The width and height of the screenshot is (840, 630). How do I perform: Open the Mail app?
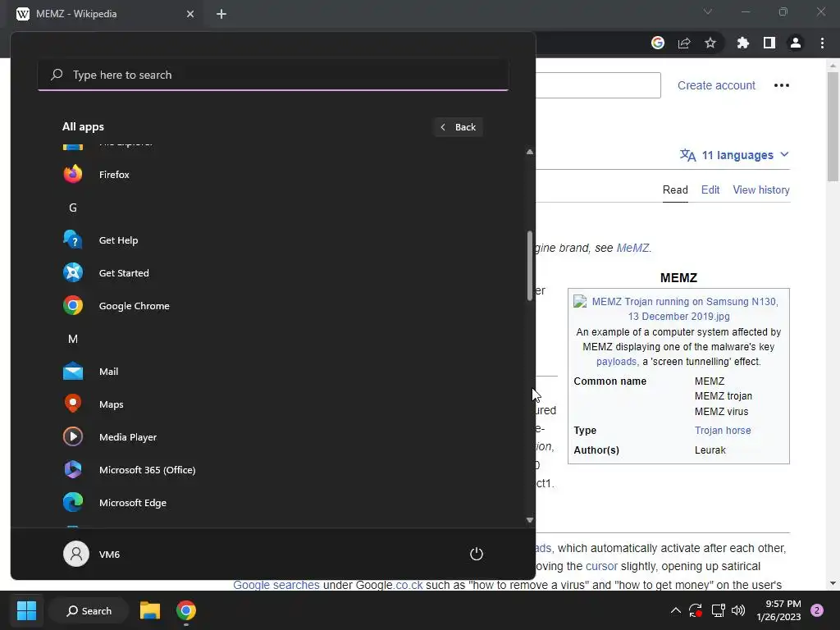[x=273, y=372]
